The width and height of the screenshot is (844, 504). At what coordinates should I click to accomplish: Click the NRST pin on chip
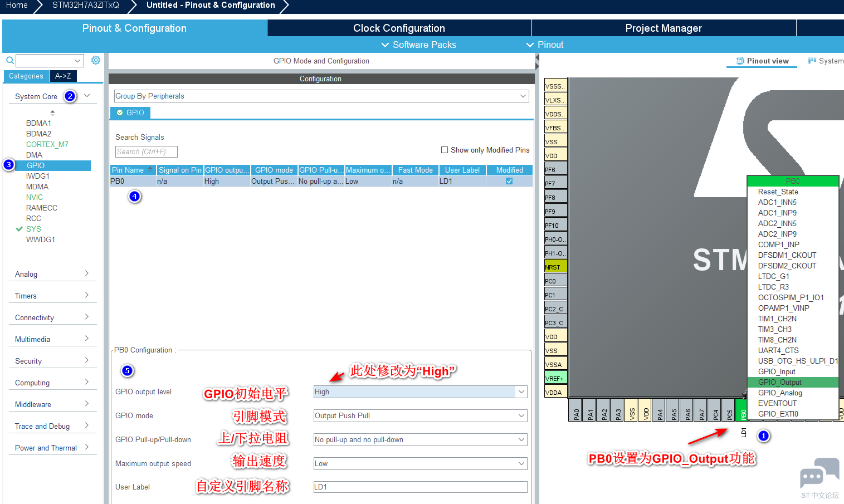click(555, 267)
